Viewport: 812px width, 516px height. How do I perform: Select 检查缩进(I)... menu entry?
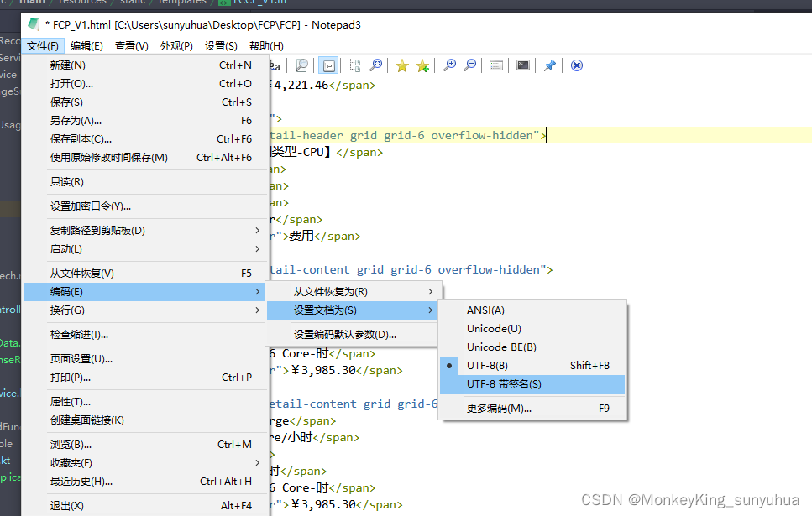pos(144,335)
